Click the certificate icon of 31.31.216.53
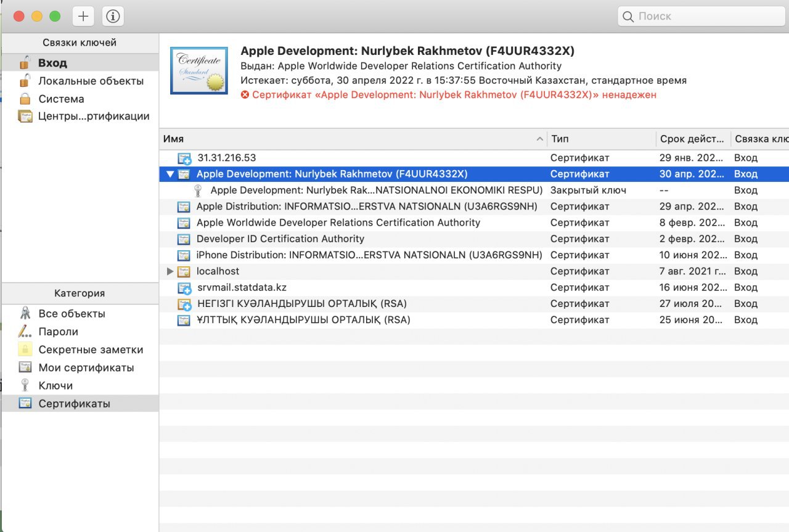 [184, 158]
